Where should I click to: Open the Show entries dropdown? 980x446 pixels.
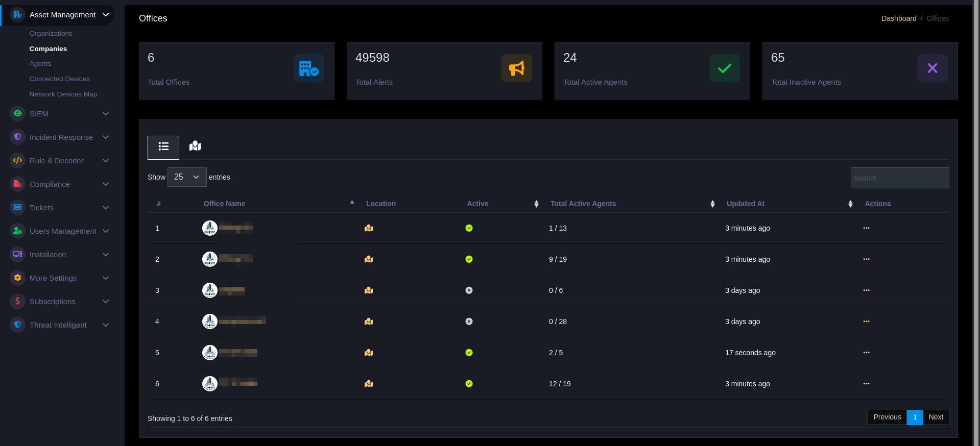(187, 177)
